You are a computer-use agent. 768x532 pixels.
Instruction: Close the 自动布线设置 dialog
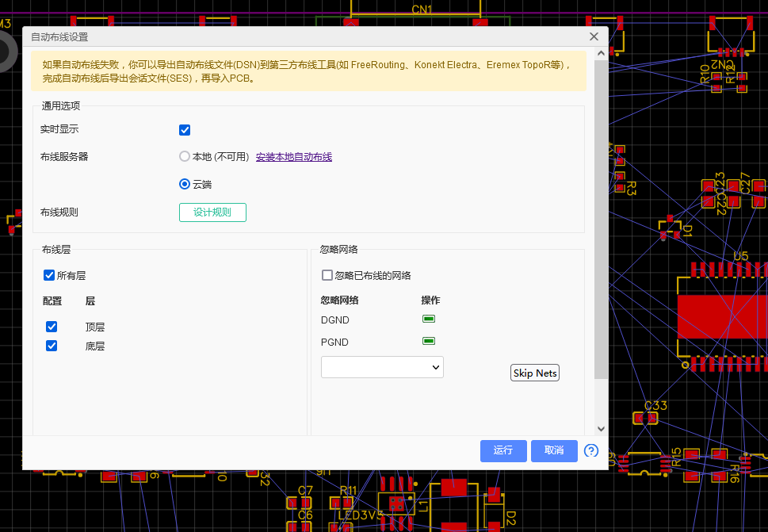point(594,36)
